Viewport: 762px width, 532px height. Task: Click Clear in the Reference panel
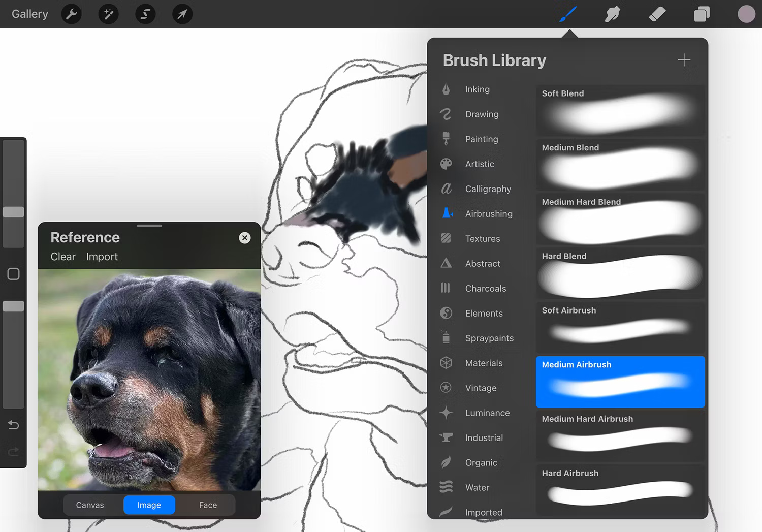coord(62,257)
